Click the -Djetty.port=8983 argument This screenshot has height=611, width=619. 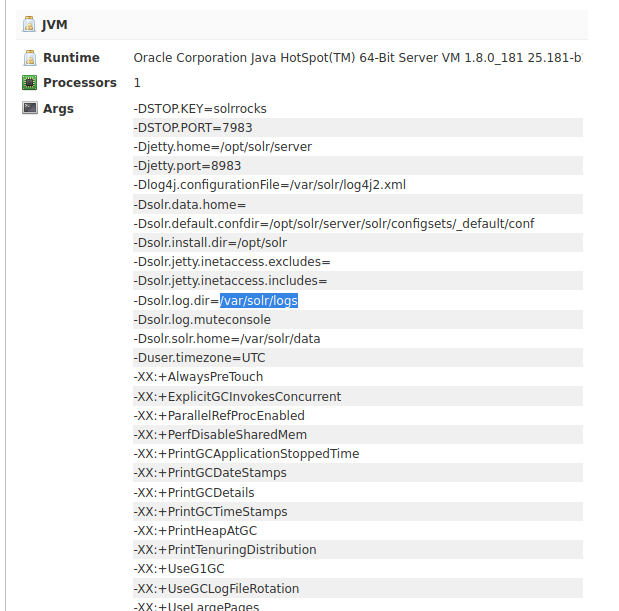pos(187,166)
